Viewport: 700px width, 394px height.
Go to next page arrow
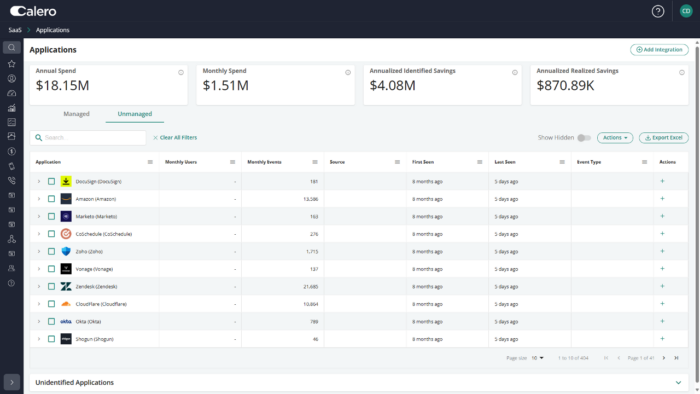tap(664, 358)
